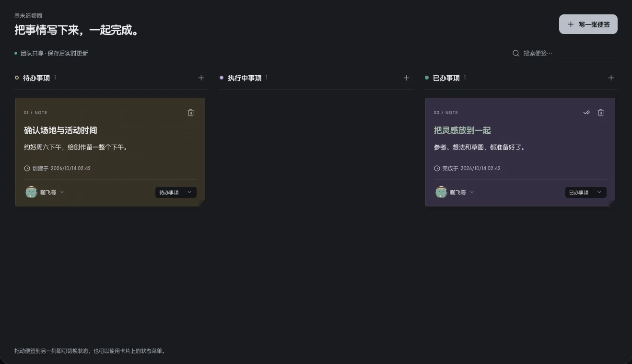Open the 已办事项 status dropdown on the card
This screenshot has height=364, width=632.
pyautogui.click(x=585, y=192)
